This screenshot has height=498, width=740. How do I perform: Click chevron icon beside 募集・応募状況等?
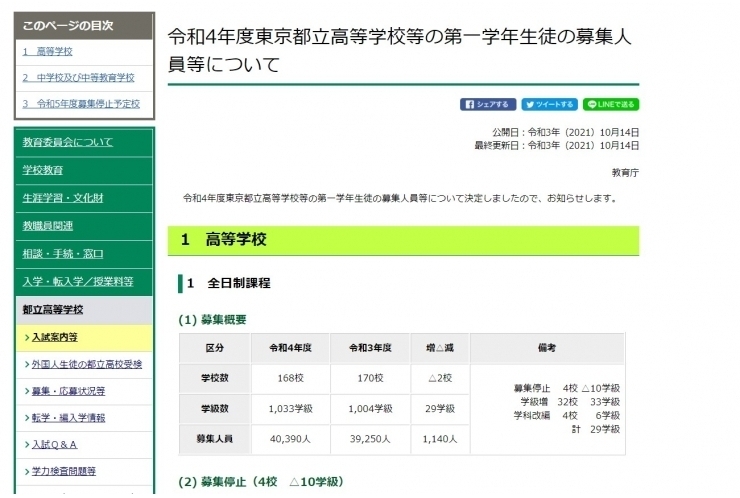(27, 391)
